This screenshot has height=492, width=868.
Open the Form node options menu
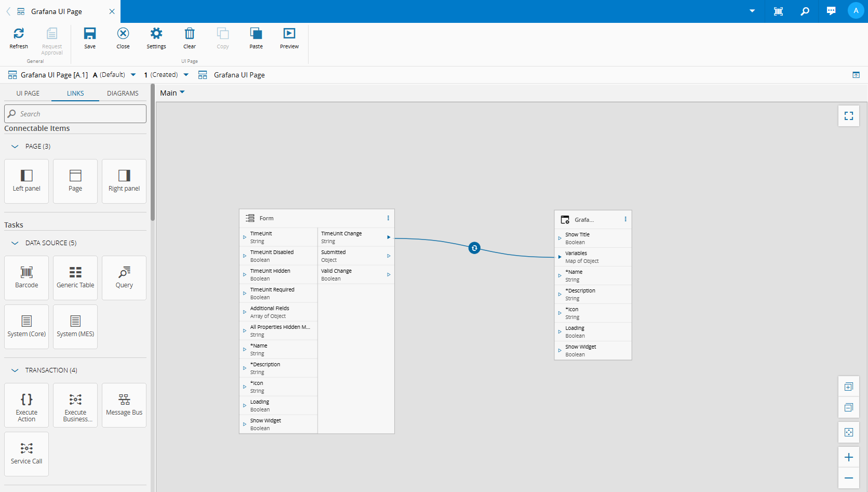388,218
